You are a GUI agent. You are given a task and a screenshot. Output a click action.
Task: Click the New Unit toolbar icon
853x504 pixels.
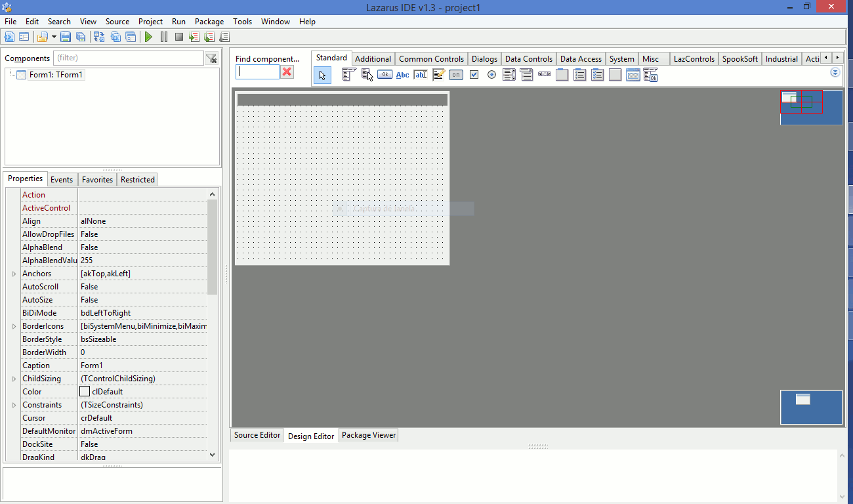click(x=9, y=37)
